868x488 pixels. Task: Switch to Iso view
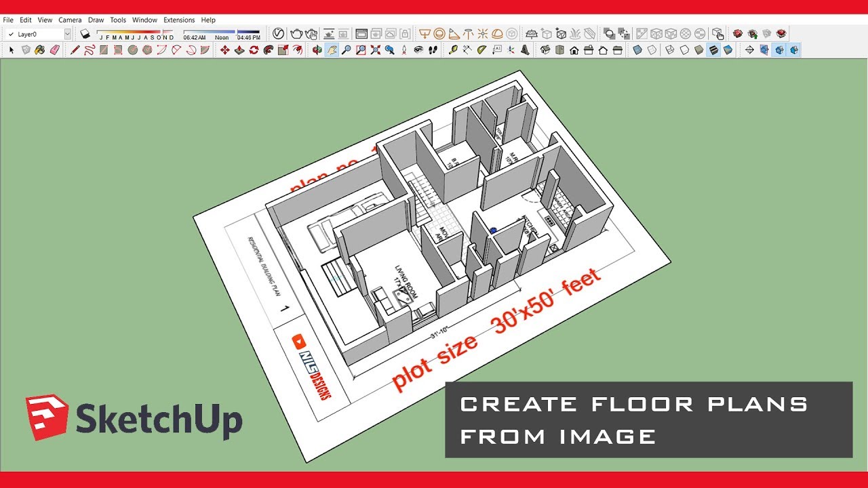coord(545,50)
